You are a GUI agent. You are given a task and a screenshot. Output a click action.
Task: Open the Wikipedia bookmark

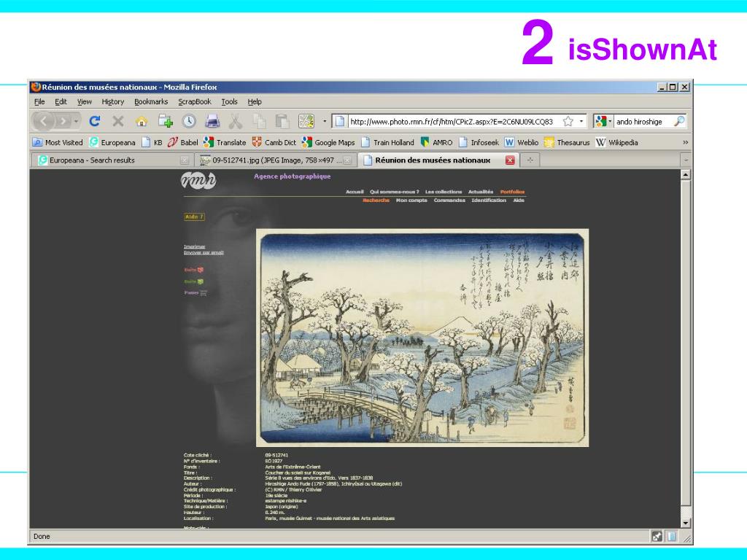[x=617, y=142]
